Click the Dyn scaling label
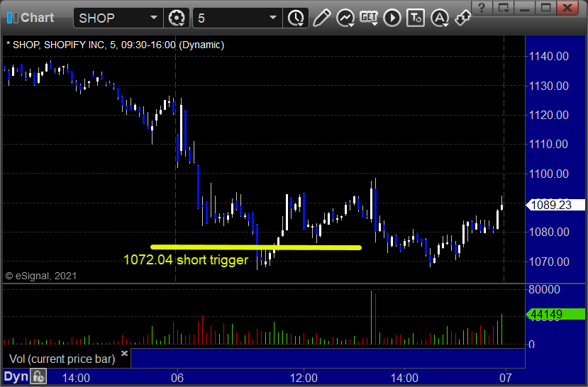 [x=16, y=376]
